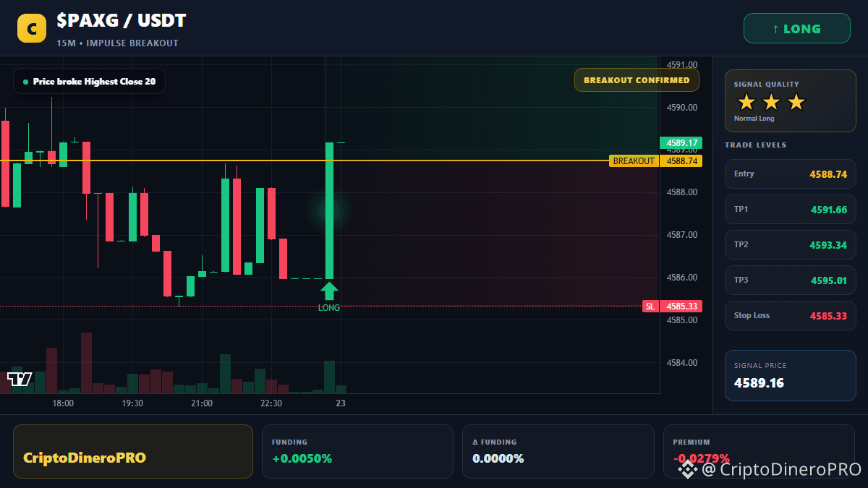Click the TRADE LEVELS heading

(755, 145)
